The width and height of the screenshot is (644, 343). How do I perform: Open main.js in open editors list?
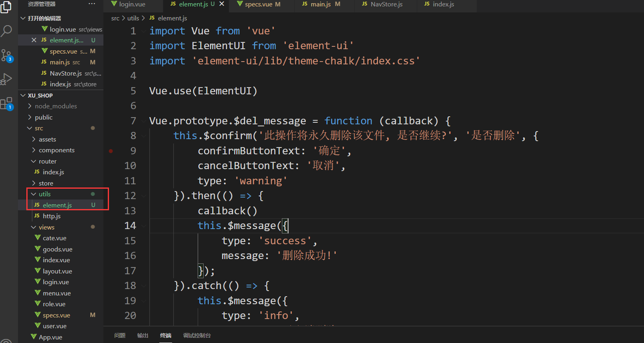pos(60,62)
